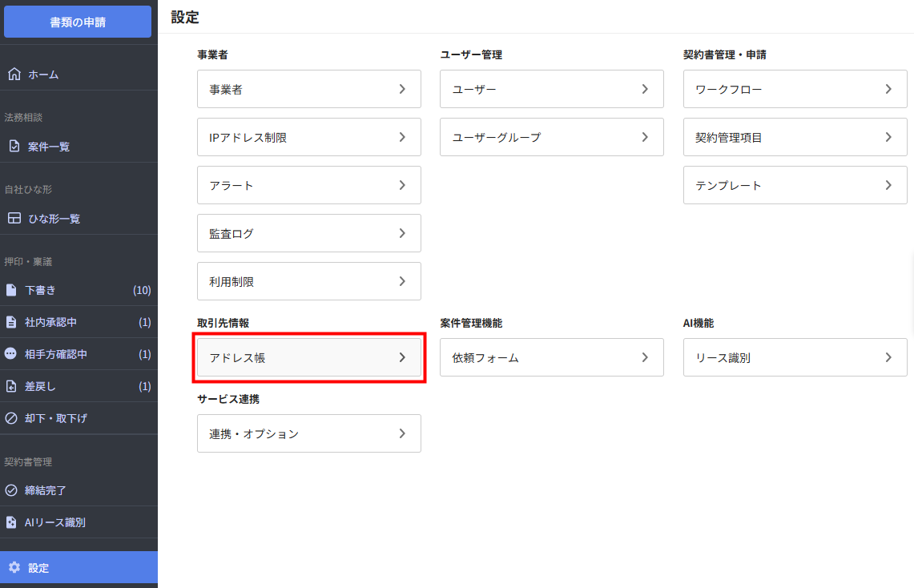914x588 pixels.
Task: Open AIリース識別 in the sidebar
Action: 54,522
